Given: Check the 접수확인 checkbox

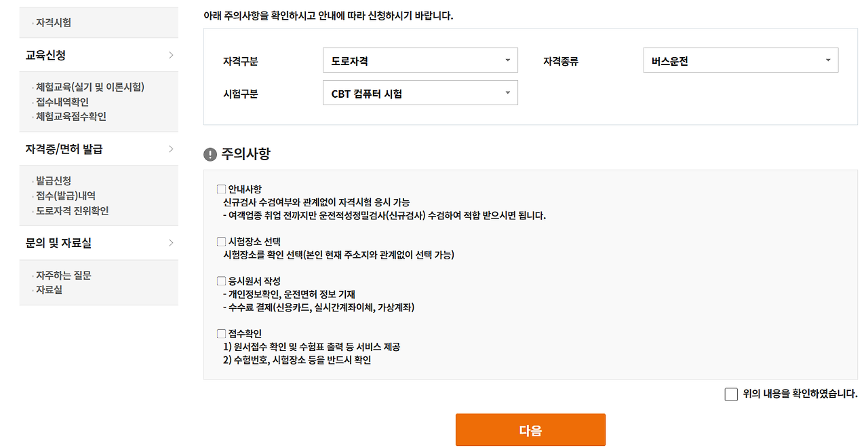Looking at the screenshot, I should pos(220,333).
